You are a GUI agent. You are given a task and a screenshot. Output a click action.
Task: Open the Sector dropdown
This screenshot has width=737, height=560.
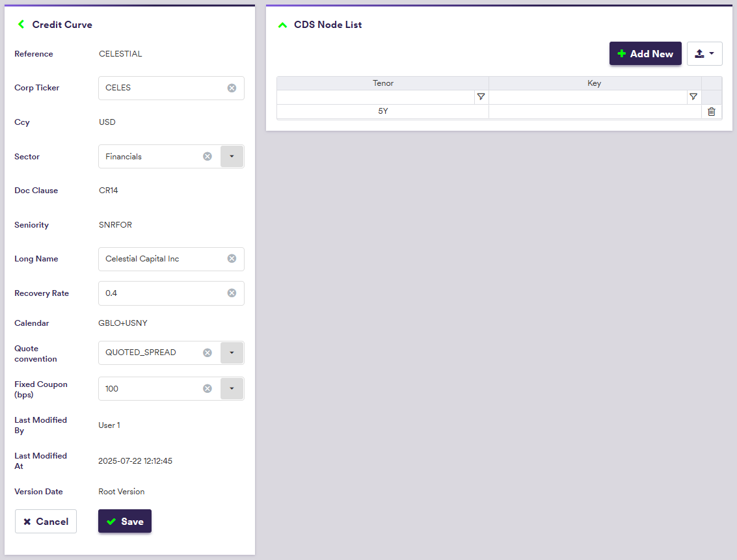coord(232,156)
